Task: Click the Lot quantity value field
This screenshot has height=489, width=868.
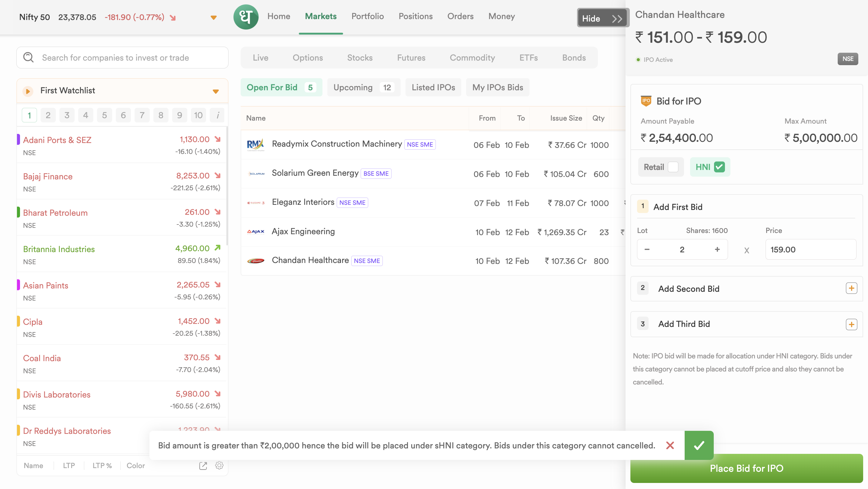Action: 682,249
